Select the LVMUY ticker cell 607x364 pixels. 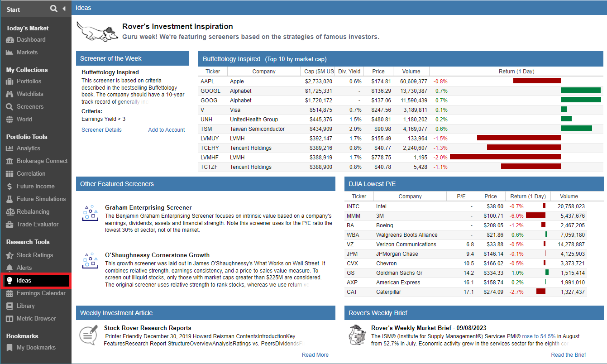coord(213,139)
